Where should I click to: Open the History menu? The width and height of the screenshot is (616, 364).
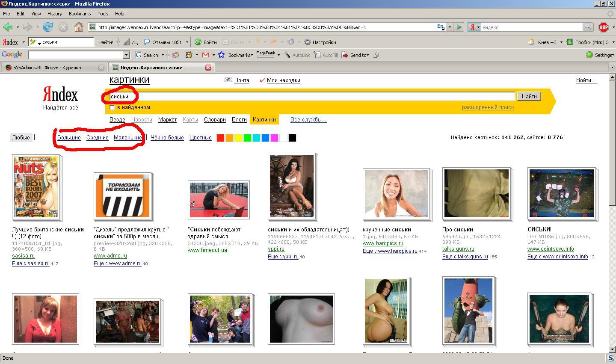[x=55, y=14]
